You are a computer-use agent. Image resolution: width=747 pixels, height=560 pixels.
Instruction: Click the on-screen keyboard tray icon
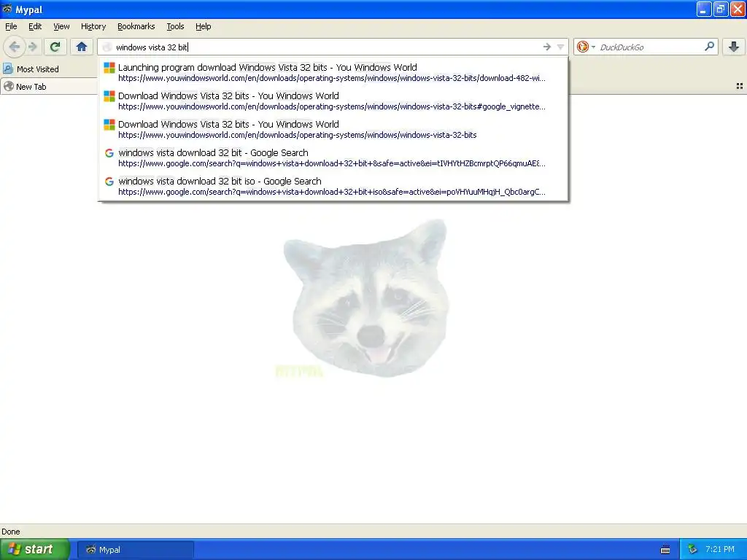click(665, 550)
